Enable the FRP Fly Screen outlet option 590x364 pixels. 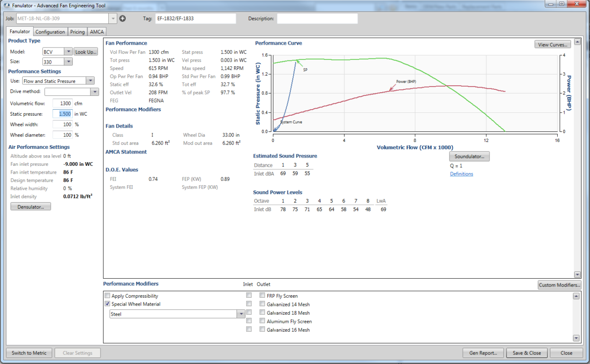coord(262,295)
